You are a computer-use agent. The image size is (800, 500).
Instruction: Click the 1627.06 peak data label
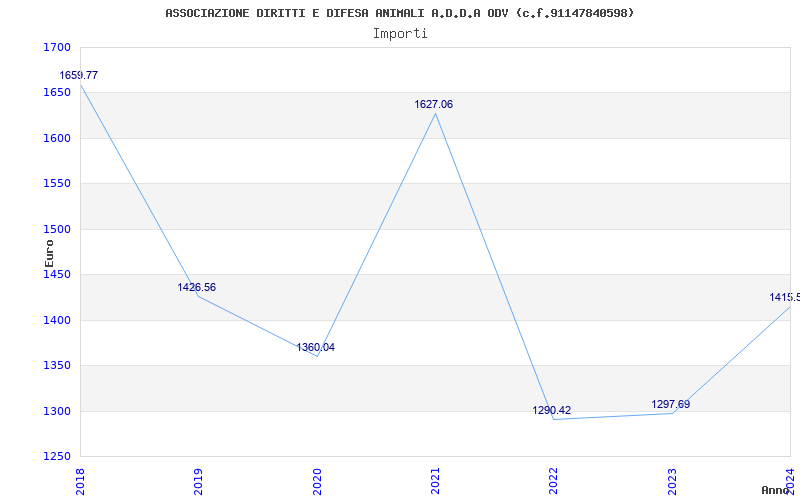point(433,105)
